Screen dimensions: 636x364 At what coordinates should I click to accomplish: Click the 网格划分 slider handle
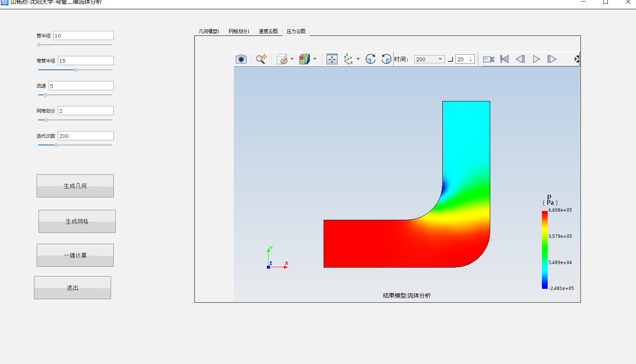coord(46,120)
